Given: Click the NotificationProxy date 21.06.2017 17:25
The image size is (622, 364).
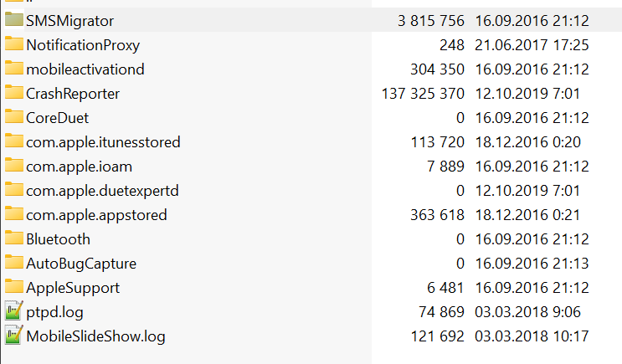Looking at the screenshot, I should click(532, 45).
